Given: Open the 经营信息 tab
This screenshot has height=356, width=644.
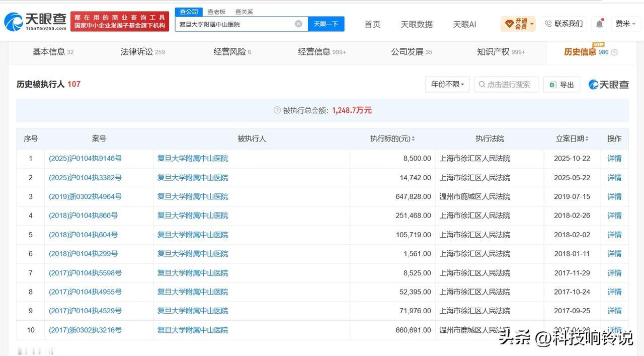Looking at the screenshot, I should (321, 51).
